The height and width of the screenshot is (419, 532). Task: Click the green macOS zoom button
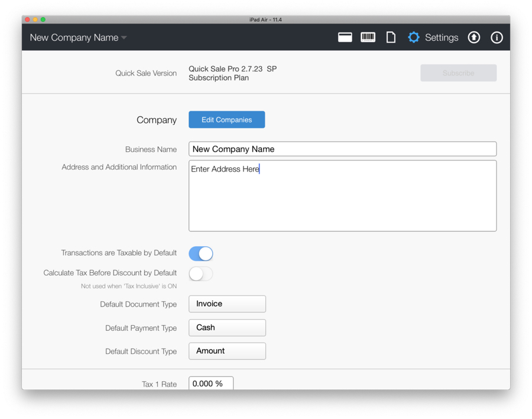[43, 20]
